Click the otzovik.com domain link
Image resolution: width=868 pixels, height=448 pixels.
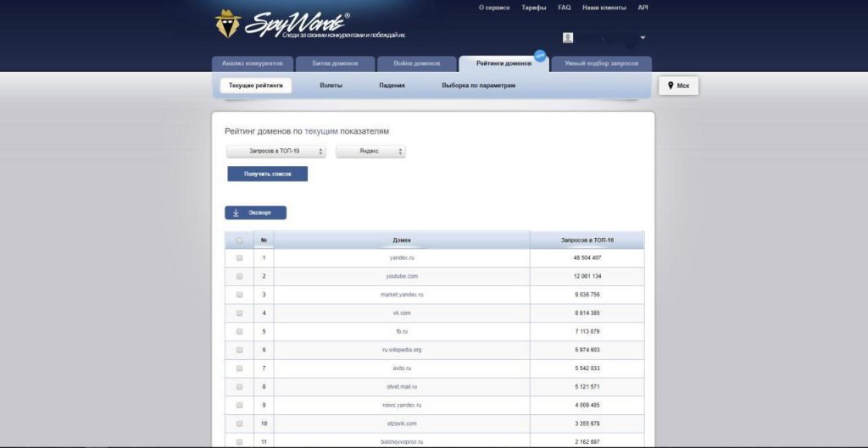pyautogui.click(x=401, y=423)
